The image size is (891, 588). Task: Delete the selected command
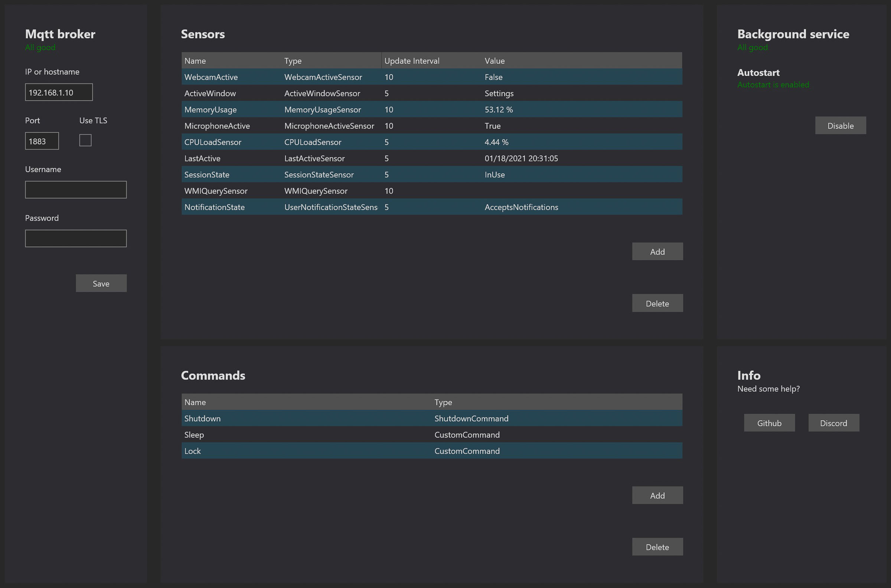pyautogui.click(x=657, y=547)
